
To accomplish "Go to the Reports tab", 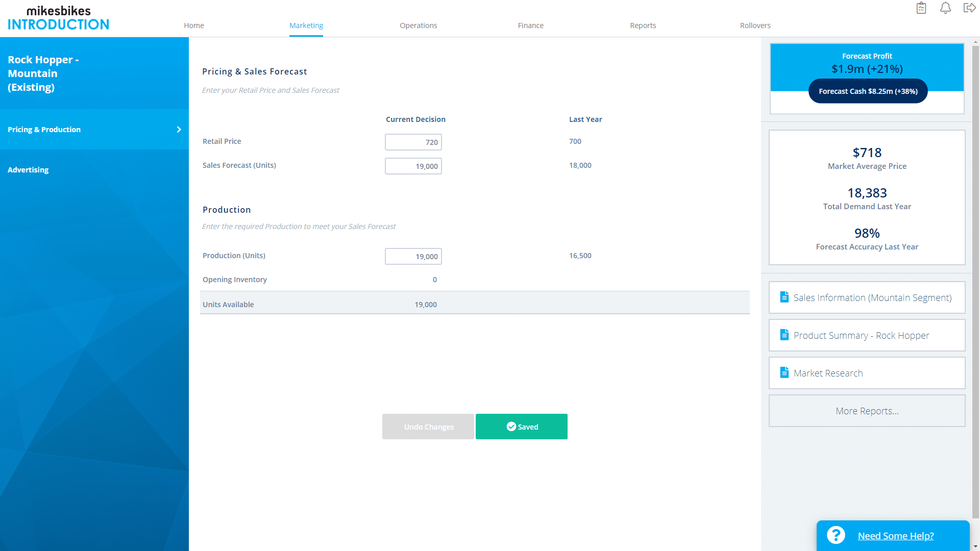I will pyautogui.click(x=643, y=26).
